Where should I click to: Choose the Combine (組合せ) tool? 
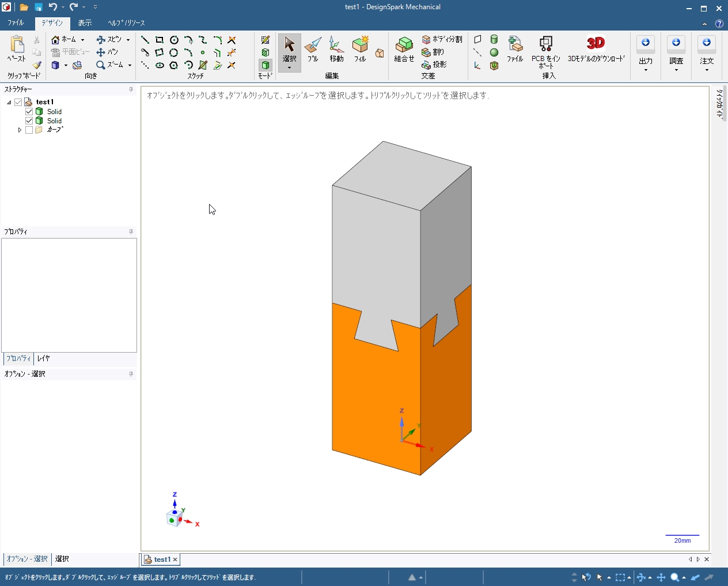pos(404,50)
